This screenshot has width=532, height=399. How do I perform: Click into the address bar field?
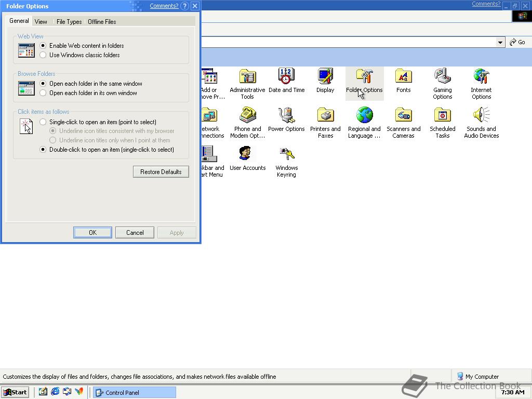click(x=349, y=43)
